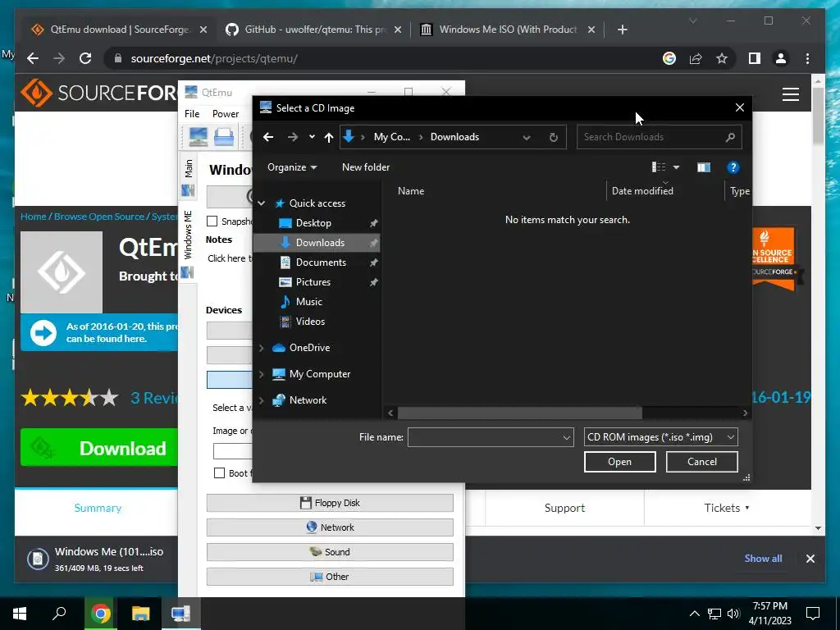
Task: Open Other section in QtEmu
Action: point(330,577)
